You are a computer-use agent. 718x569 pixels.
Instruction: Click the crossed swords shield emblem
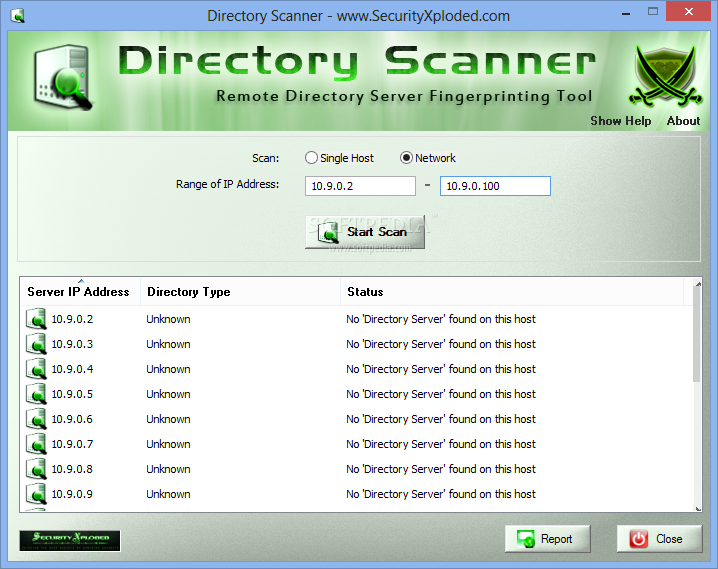coord(665,75)
